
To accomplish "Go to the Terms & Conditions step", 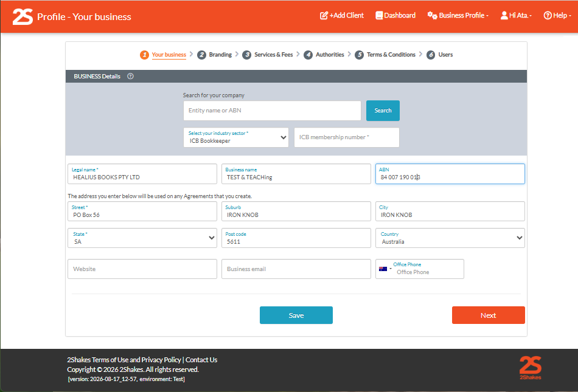I will [x=391, y=55].
